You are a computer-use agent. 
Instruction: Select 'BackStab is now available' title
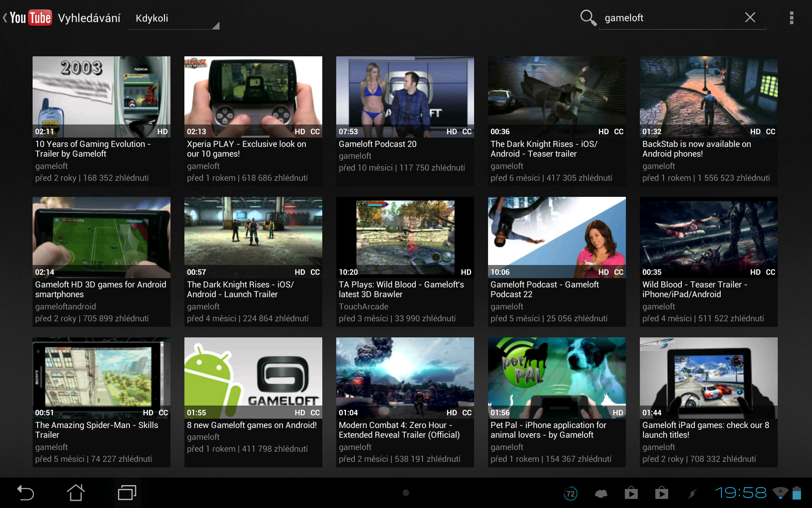click(x=697, y=149)
